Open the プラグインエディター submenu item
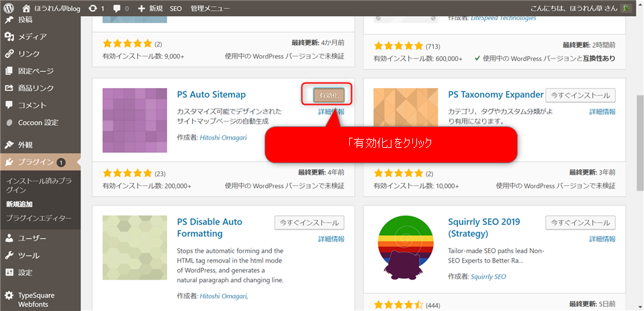 (38, 218)
